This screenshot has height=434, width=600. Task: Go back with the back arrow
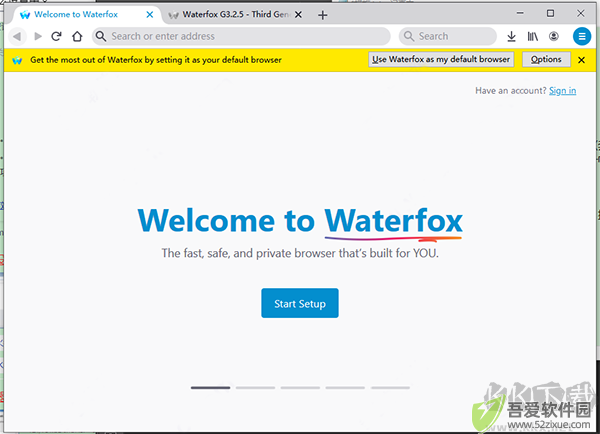click(x=17, y=36)
